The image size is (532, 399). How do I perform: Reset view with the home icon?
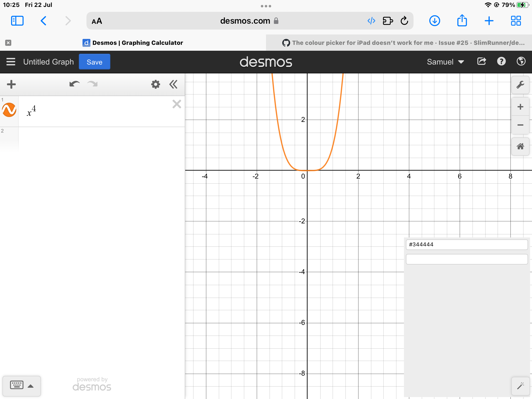(520, 147)
